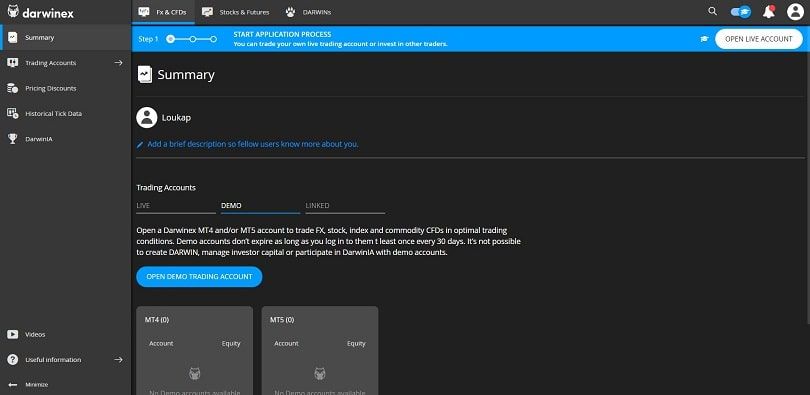Click START APPLICATION PROCESS heading
Screen dimensions: 810x395
(x=282, y=35)
